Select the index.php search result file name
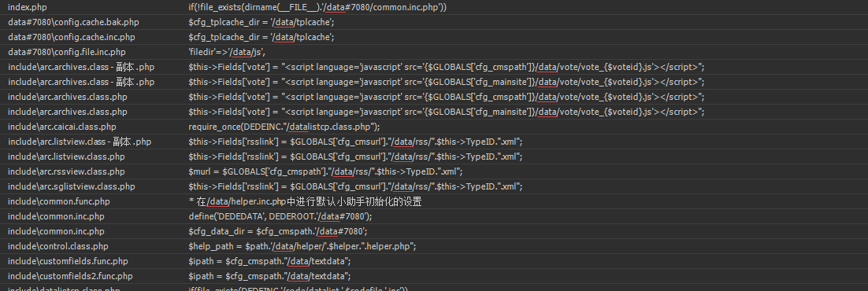 [x=27, y=7]
